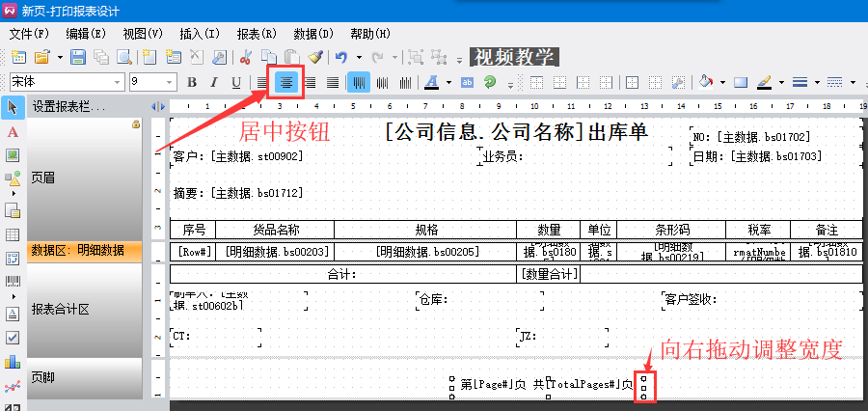Image resolution: width=868 pixels, height=411 pixels.
Task: Open the 报表(R) menu
Action: [x=256, y=33]
